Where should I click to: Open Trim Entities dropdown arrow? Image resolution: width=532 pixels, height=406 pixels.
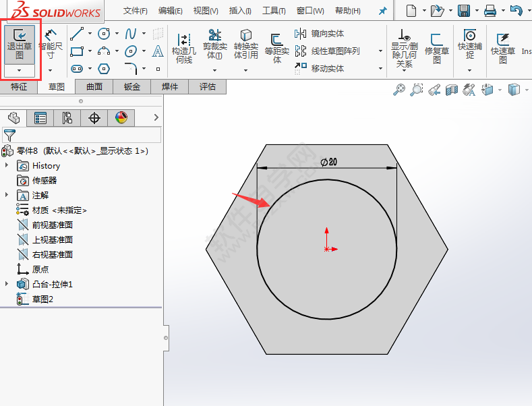click(x=215, y=70)
